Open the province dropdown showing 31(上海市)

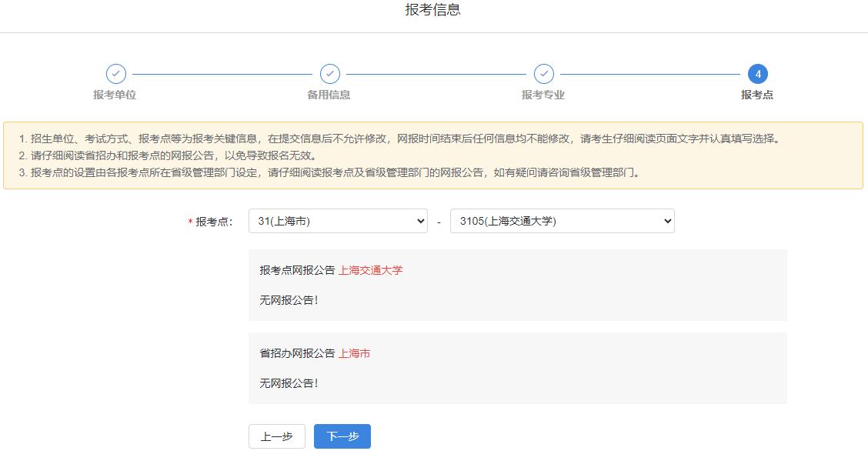339,221
